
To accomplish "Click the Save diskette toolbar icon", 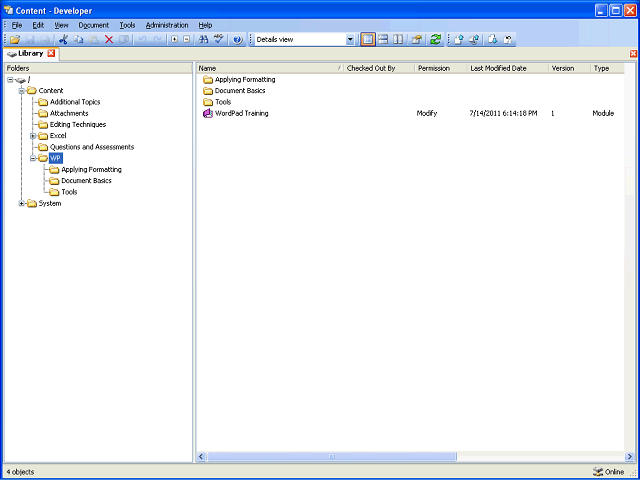I will 30,40.
